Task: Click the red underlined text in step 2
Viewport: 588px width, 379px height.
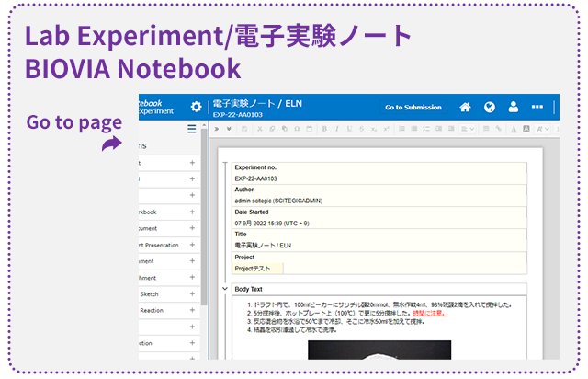Action: [x=430, y=313]
